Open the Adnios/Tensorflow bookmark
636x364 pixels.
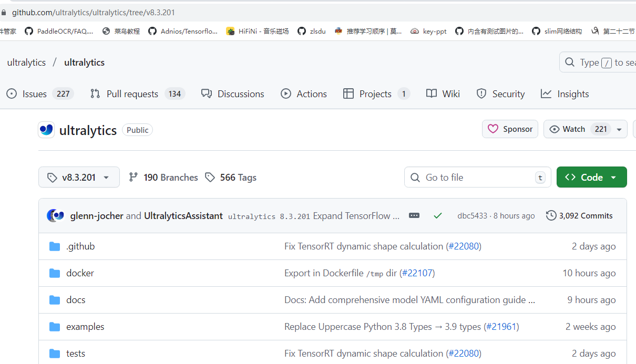[x=183, y=31]
